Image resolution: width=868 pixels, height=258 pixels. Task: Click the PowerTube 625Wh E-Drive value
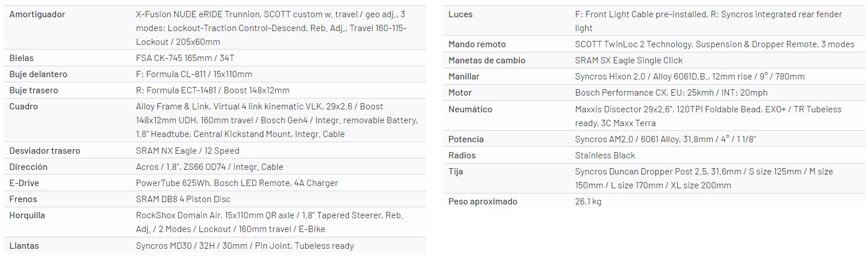click(237, 183)
